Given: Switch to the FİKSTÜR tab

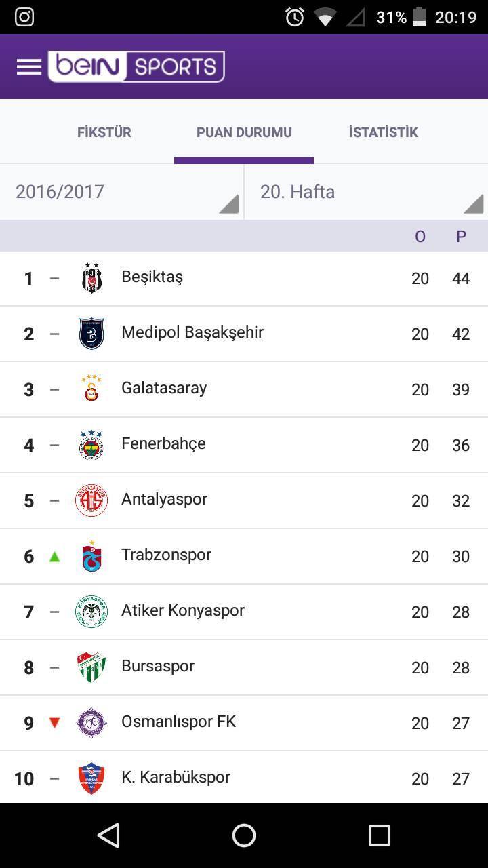Looking at the screenshot, I should click(x=104, y=132).
